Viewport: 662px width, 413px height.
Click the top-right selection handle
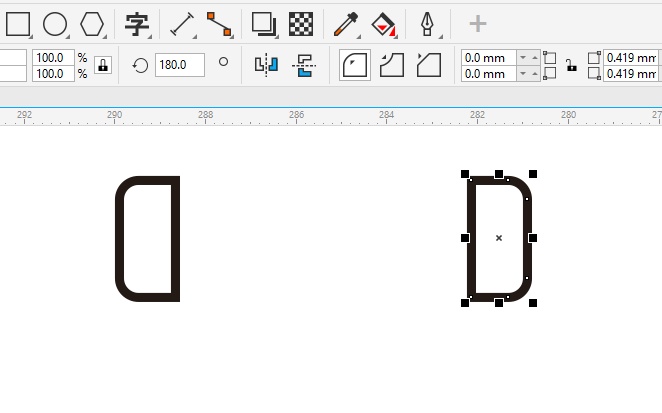pyautogui.click(x=533, y=174)
